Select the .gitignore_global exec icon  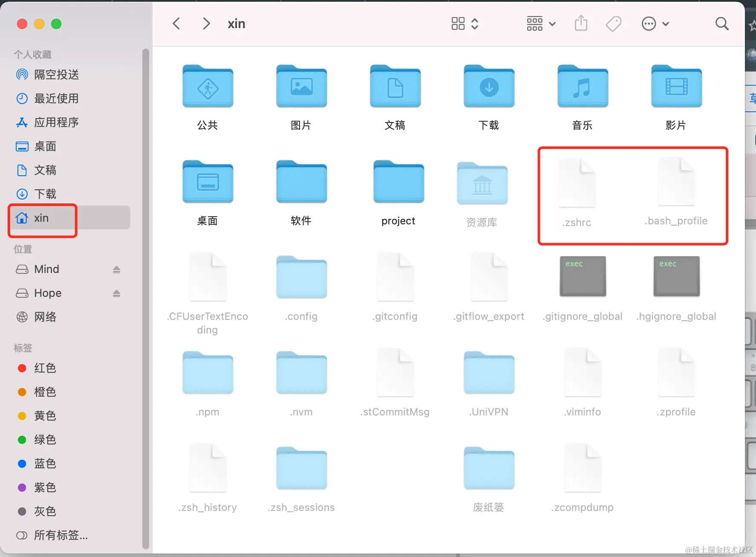click(x=583, y=276)
